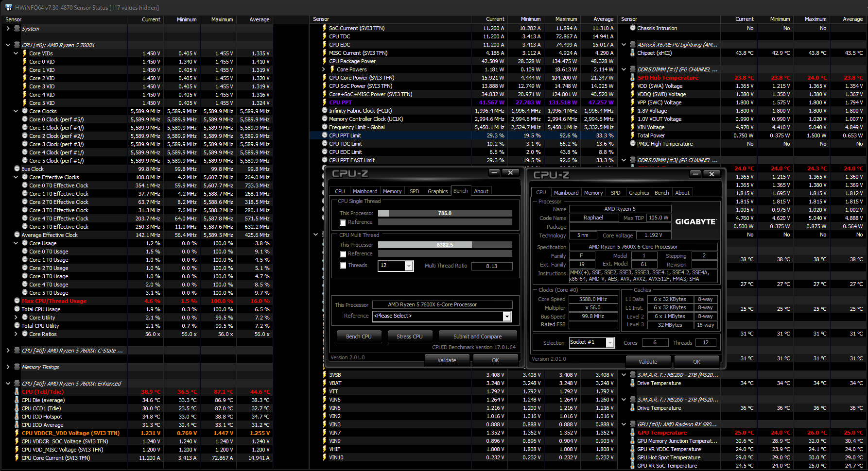Open the Socket #1 selection dropdown
This screenshot has width=868, height=471.
(x=610, y=343)
